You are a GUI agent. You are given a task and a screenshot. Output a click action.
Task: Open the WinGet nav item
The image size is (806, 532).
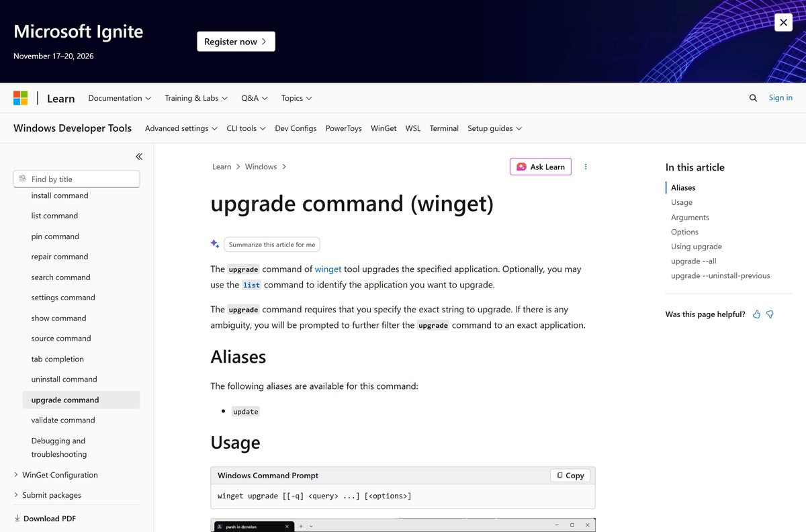tap(384, 128)
